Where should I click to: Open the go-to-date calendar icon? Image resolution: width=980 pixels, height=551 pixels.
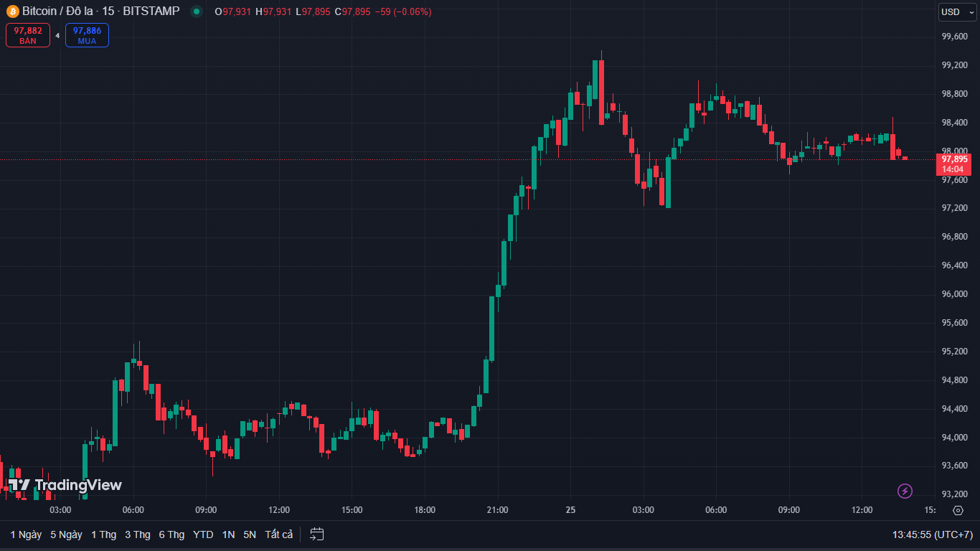[317, 534]
